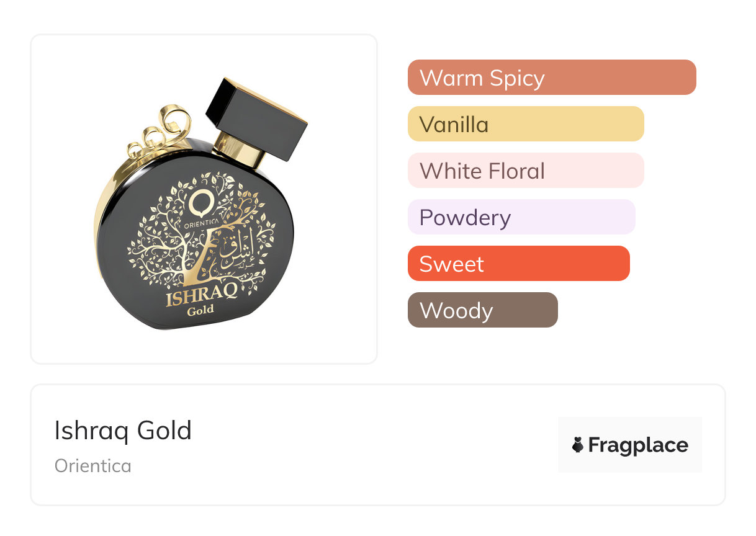
Task: Click the Orientica circle emblem on the bottle
Action: click(x=199, y=202)
